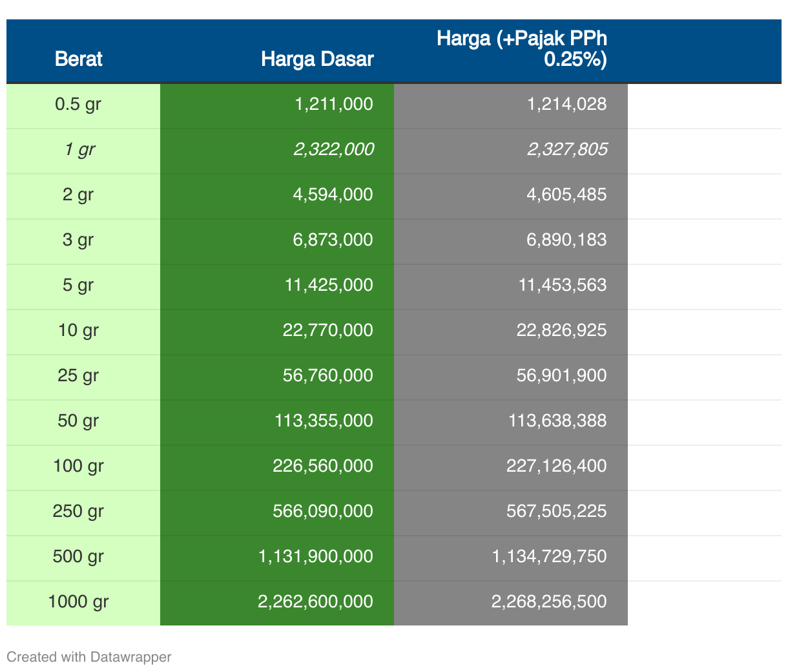Click the Berat column header
This screenshot has height=672, width=788.
coord(79,59)
